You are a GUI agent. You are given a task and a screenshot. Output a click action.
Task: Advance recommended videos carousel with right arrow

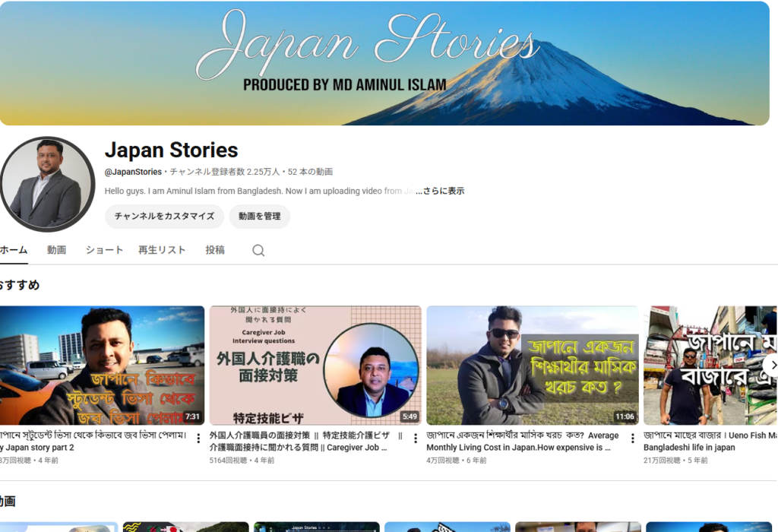tap(772, 366)
